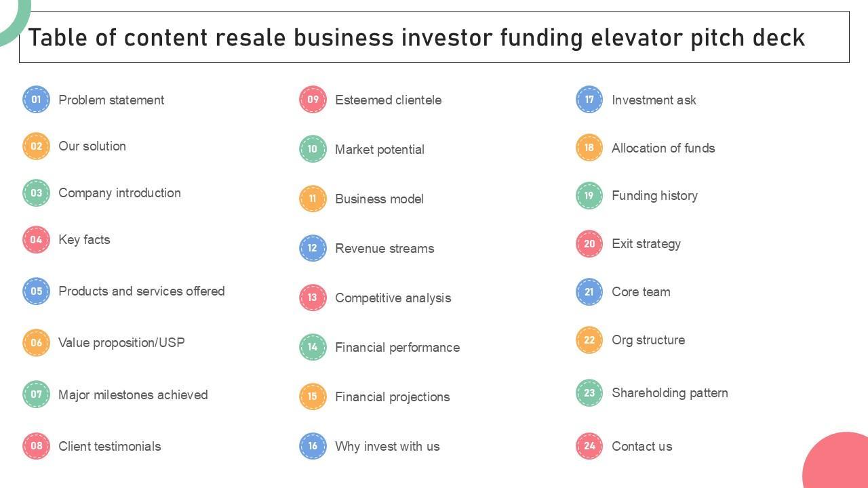Select the blue 17 number badge

tap(589, 100)
